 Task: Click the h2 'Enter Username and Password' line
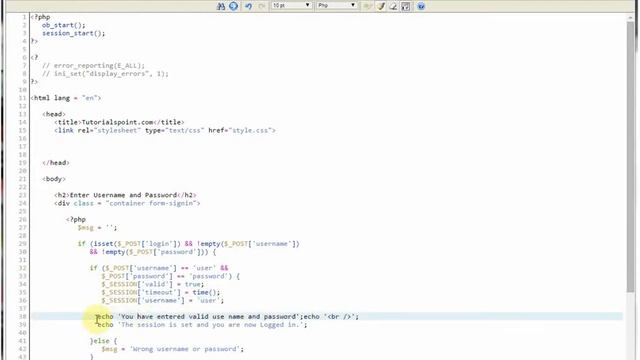[x=125, y=195]
